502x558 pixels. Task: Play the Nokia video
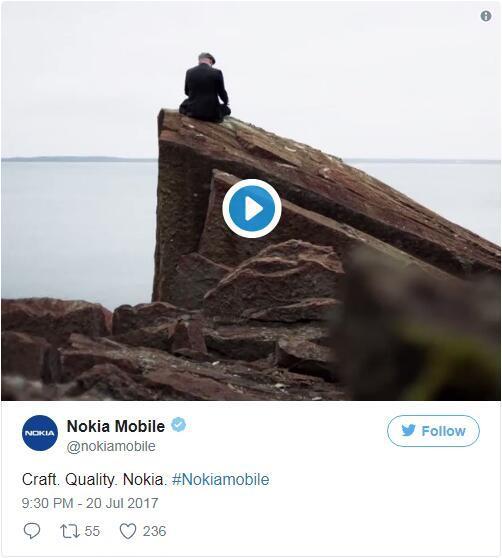pos(252,209)
